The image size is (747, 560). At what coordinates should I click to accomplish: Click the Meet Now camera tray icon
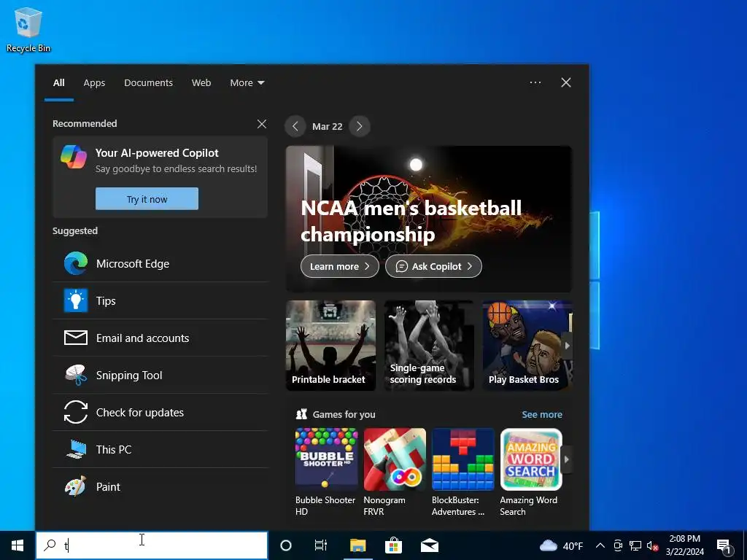click(x=618, y=545)
